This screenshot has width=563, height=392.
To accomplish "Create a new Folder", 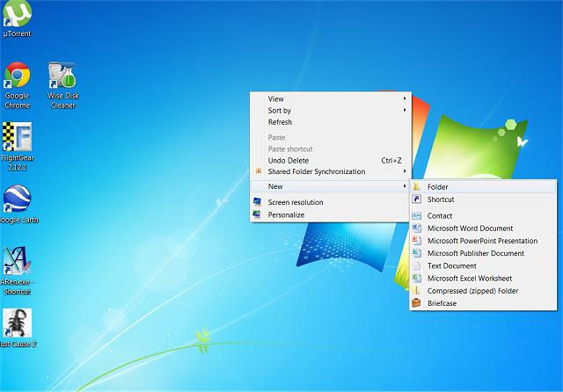I will tap(437, 186).
